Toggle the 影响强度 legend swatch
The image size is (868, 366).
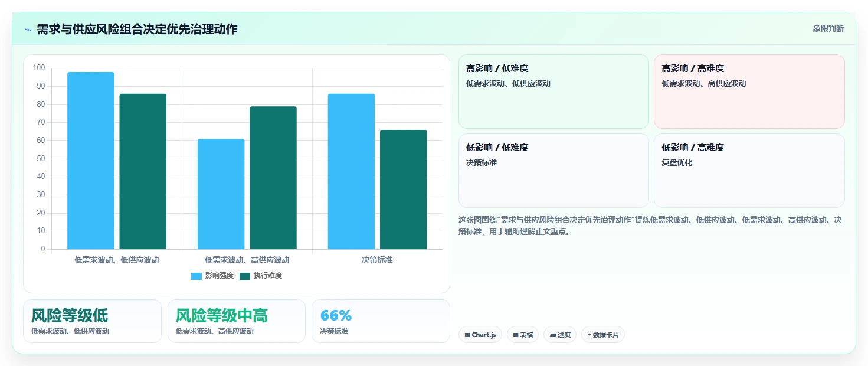coord(196,276)
